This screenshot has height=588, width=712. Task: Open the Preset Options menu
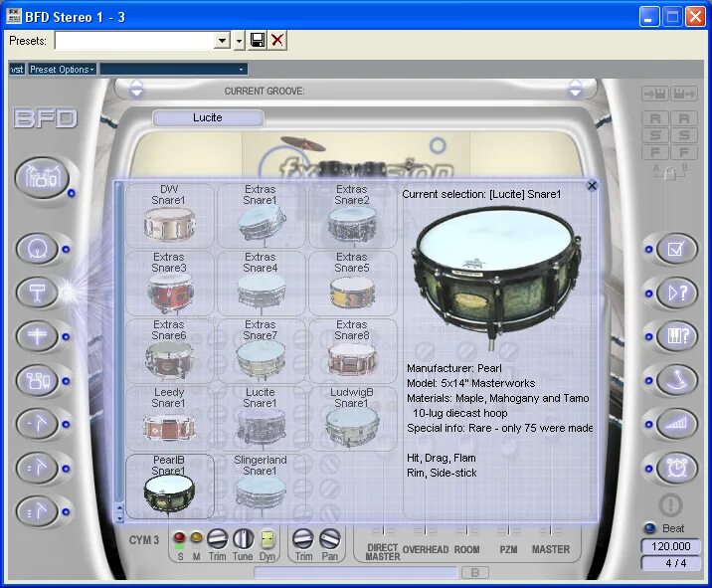[x=62, y=69]
